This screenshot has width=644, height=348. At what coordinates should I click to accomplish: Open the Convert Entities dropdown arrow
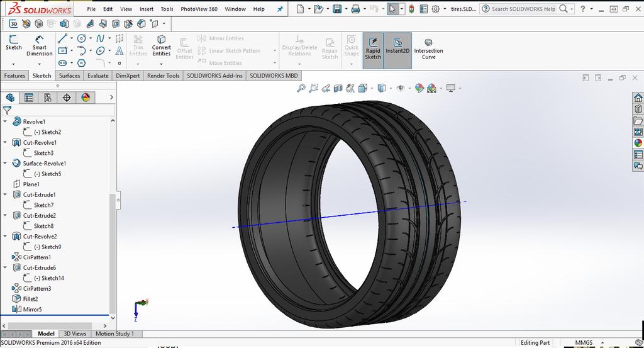click(x=161, y=64)
